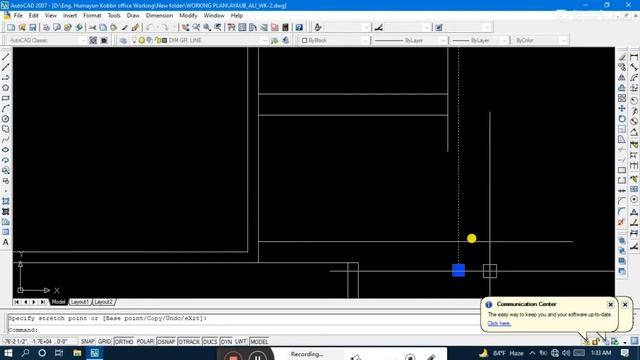Select the Mirror modify tool
The height and width of the screenshot is (360, 640).
click(x=622, y=78)
